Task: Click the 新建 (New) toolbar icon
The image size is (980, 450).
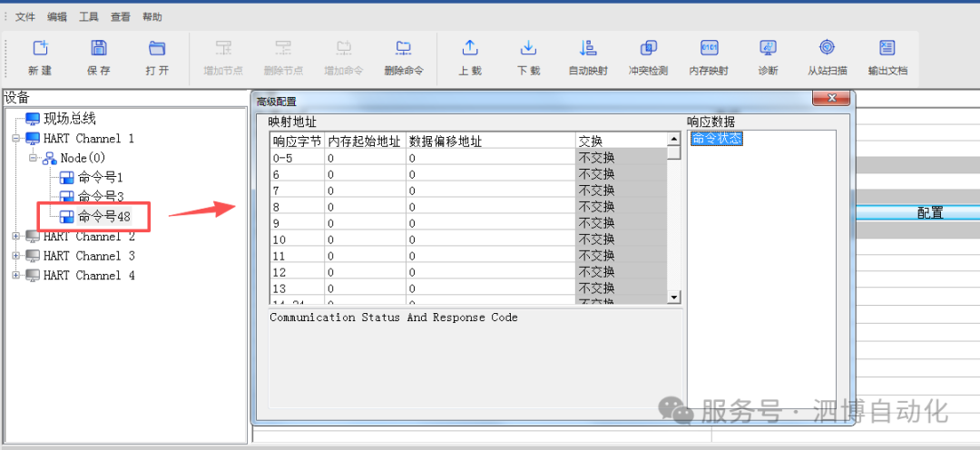Action: (x=40, y=48)
